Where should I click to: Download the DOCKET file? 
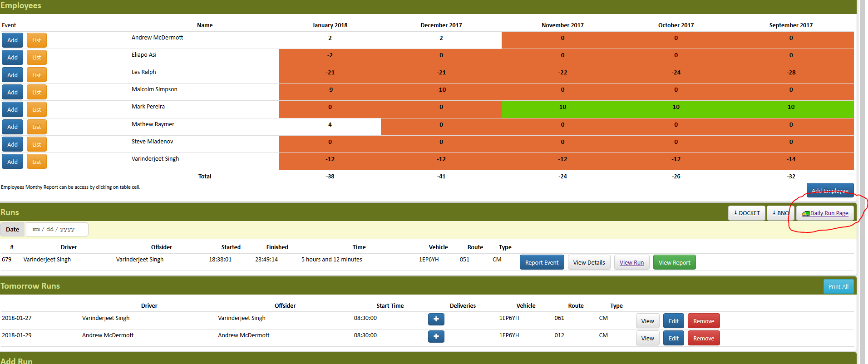pos(747,213)
